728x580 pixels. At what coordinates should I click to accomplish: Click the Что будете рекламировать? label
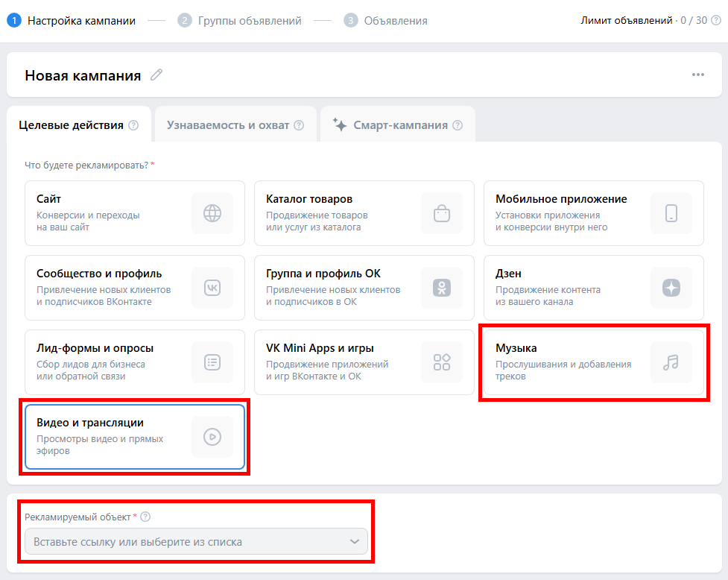pyautogui.click(x=86, y=166)
